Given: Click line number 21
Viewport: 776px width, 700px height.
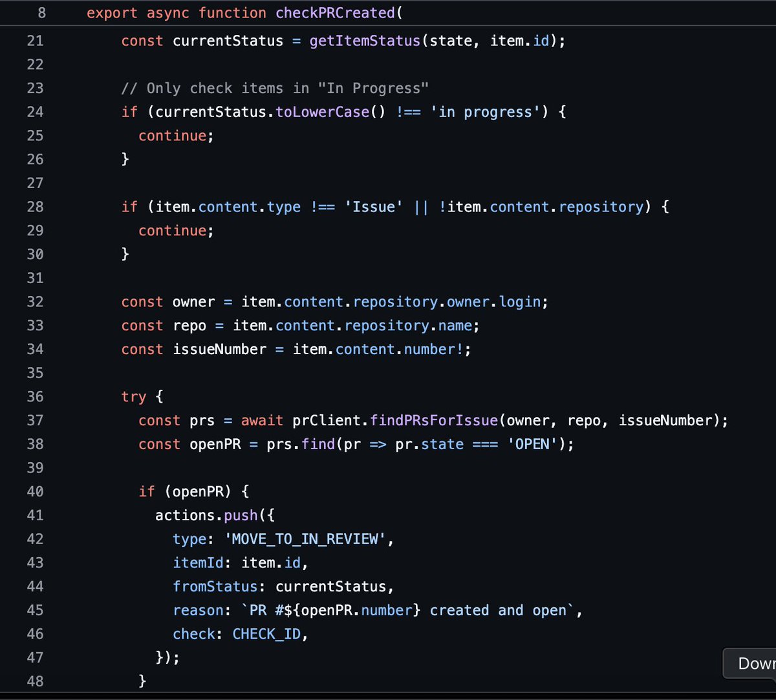Looking at the screenshot, I should pyautogui.click(x=35, y=41).
